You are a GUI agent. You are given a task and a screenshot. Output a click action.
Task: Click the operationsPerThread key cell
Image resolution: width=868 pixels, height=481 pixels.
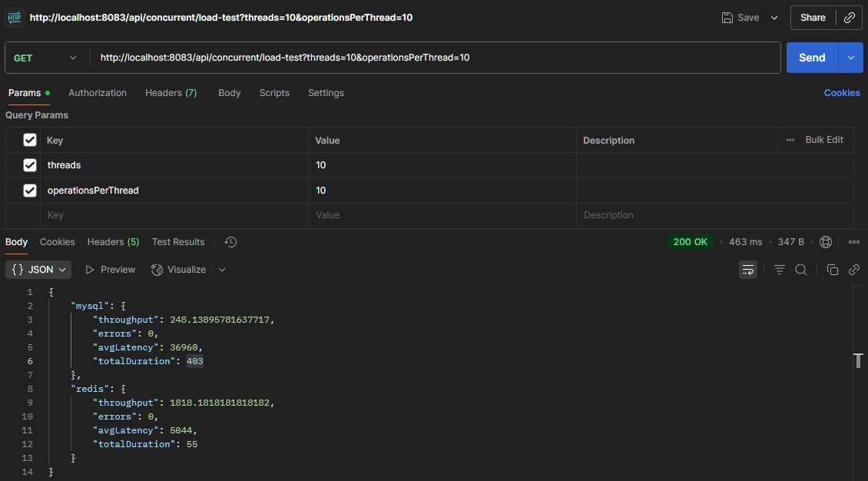point(174,191)
